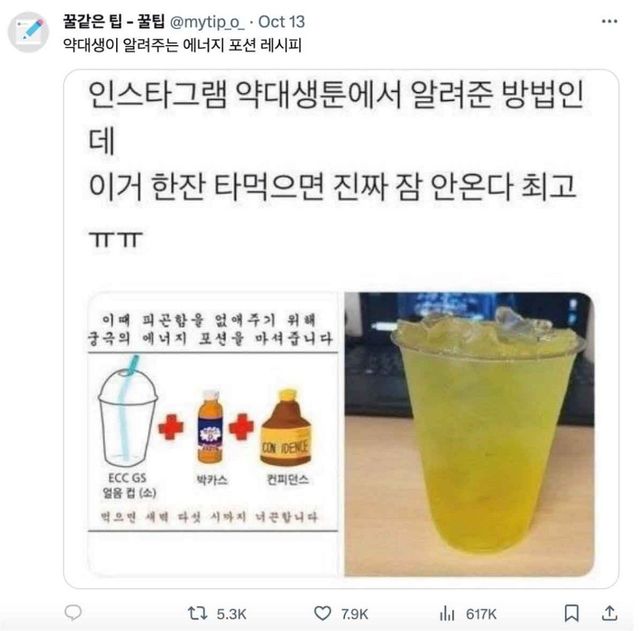The image size is (640, 631).
Task: Open the view analytics bar chart icon
Action: point(447,613)
